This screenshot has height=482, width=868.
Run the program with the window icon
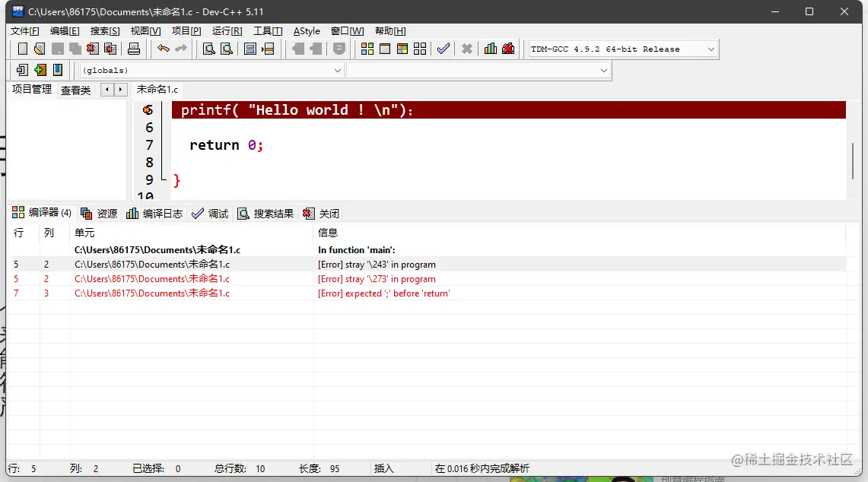point(385,49)
